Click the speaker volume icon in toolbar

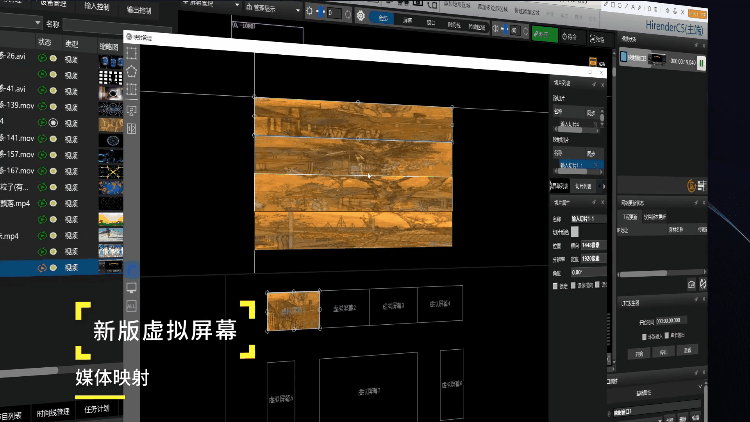pyautogui.click(x=496, y=29)
